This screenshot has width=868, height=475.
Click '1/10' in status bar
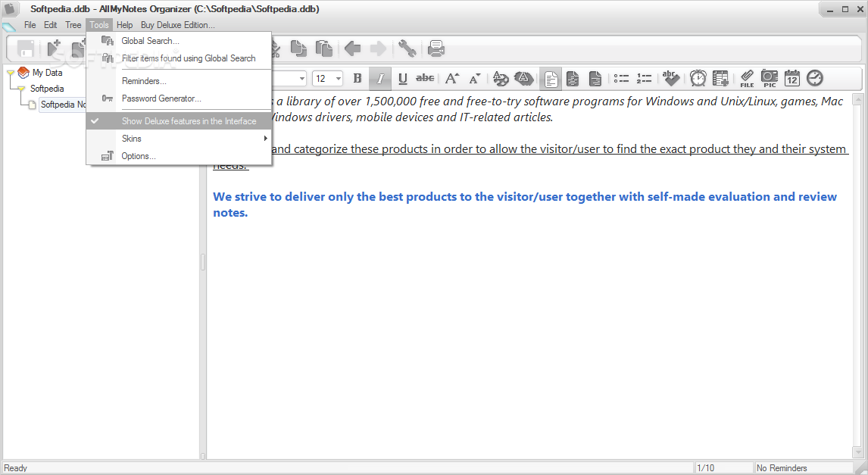705,468
